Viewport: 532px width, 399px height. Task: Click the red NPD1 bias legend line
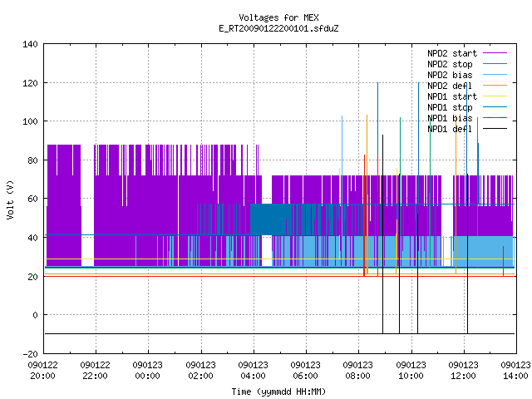coord(495,118)
